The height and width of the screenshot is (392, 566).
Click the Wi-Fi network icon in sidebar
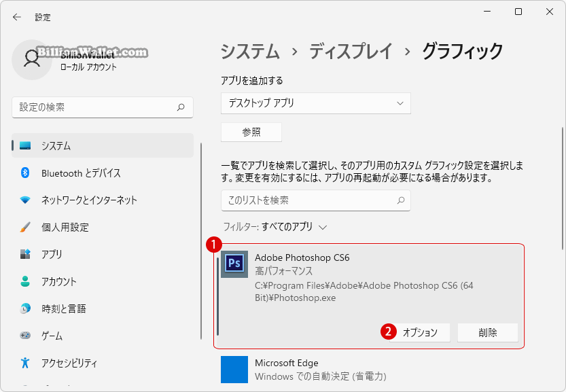tap(25, 200)
